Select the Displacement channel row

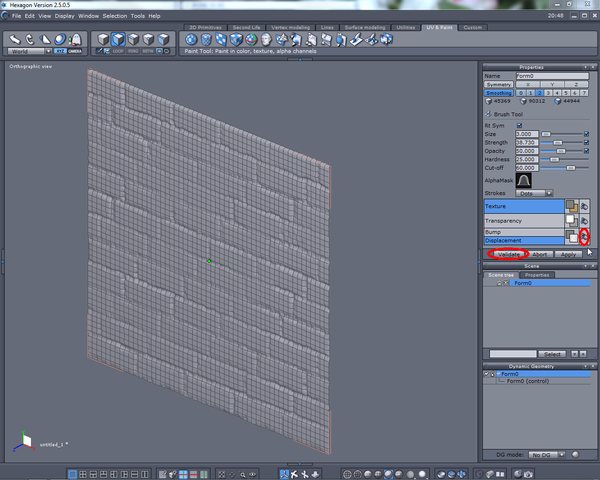(524, 240)
